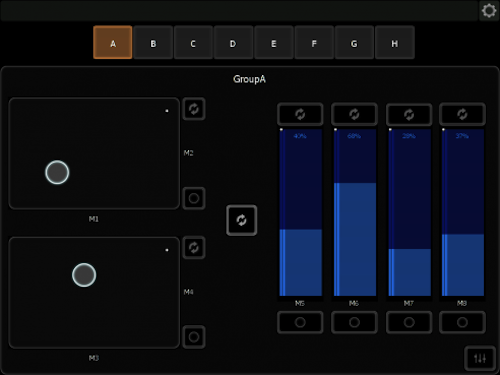Image resolution: width=500 pixels, height=375 pixels.
Task: Click the refresh icon above the M8 fader
Action: click(462, 114)
